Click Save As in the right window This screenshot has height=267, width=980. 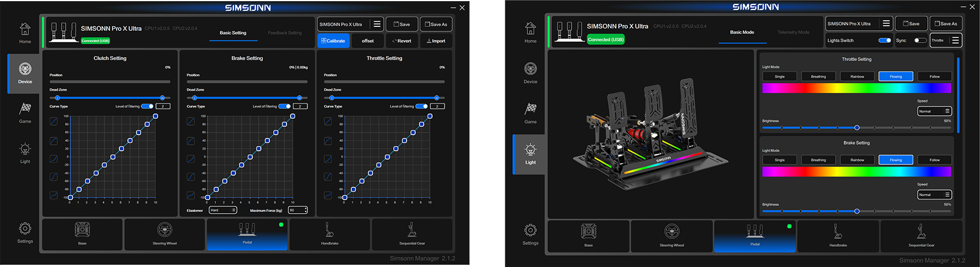946,24
